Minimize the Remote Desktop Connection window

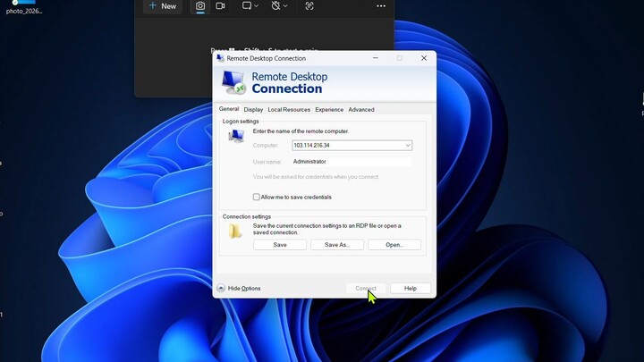tap(376, 58)
